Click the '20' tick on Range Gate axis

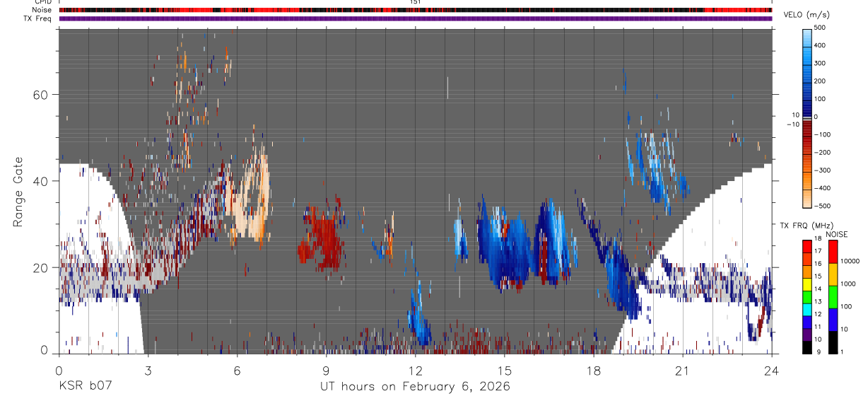(x=40, y=267)
